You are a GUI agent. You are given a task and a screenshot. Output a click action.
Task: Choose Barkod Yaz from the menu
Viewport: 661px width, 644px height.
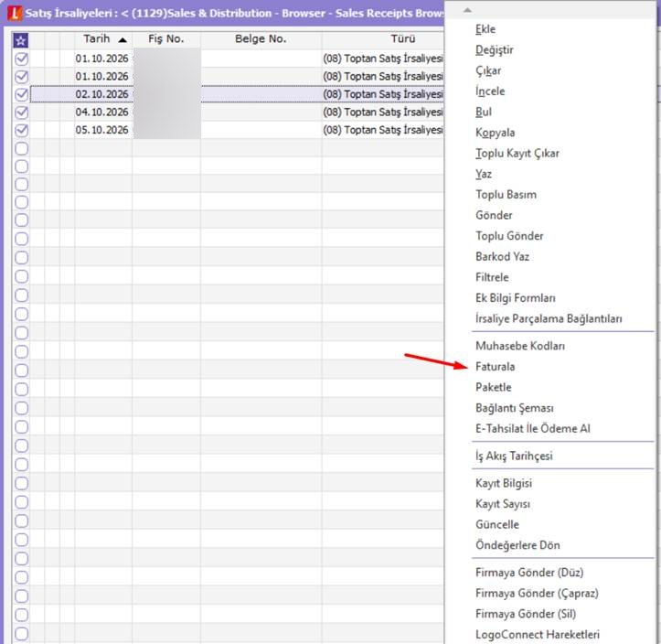[x=502, y=256]
